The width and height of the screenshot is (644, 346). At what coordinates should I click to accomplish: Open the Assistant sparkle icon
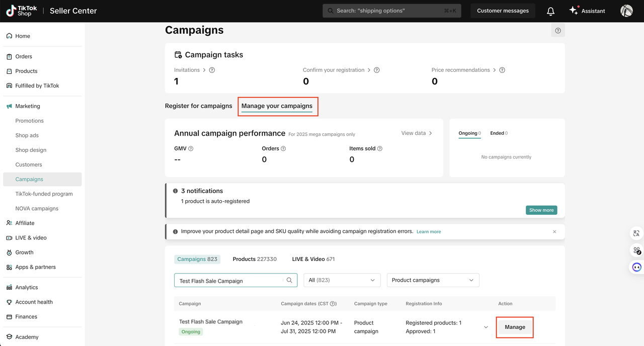click(574, 11)
